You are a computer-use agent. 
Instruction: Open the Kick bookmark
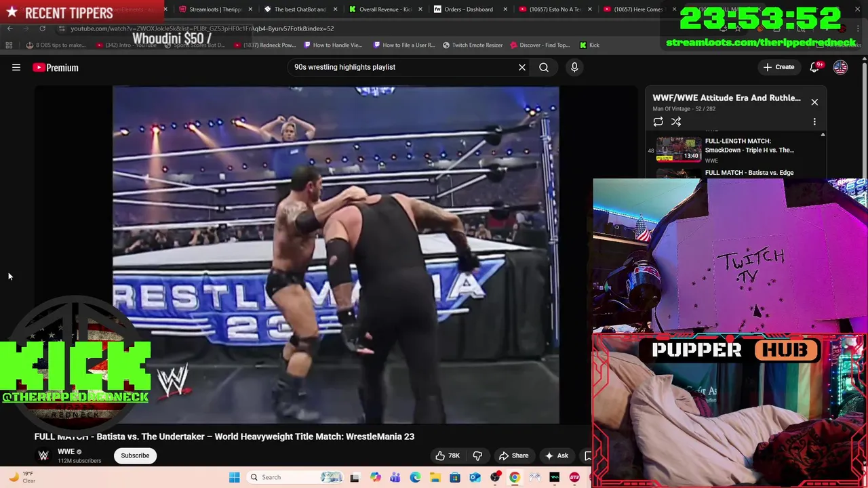coord(589,45)
